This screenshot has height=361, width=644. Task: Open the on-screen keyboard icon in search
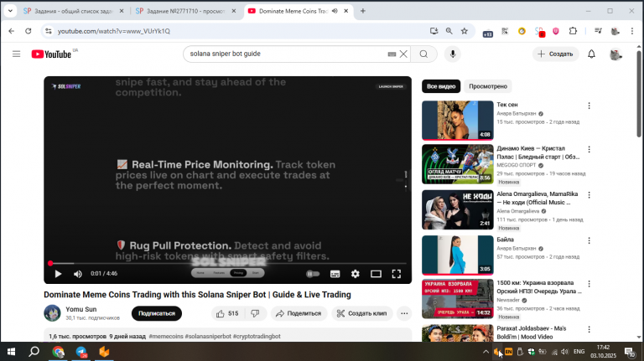coord(392,54)
